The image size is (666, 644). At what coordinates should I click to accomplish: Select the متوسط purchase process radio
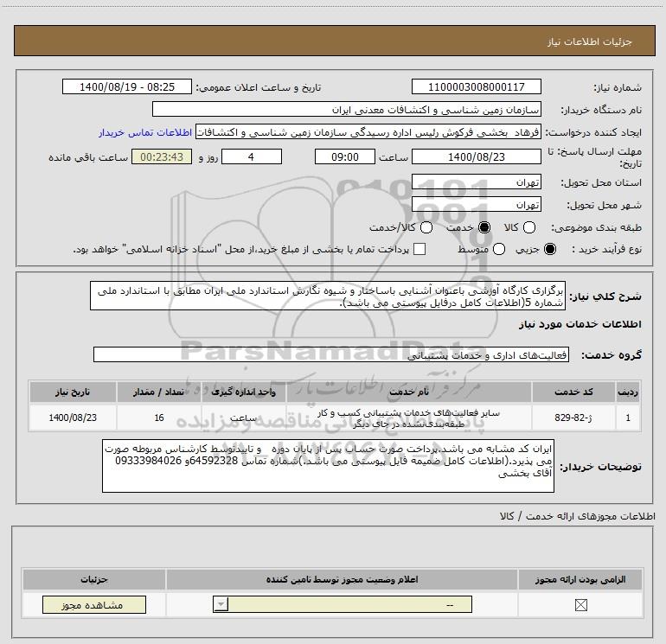pos(499,249)
